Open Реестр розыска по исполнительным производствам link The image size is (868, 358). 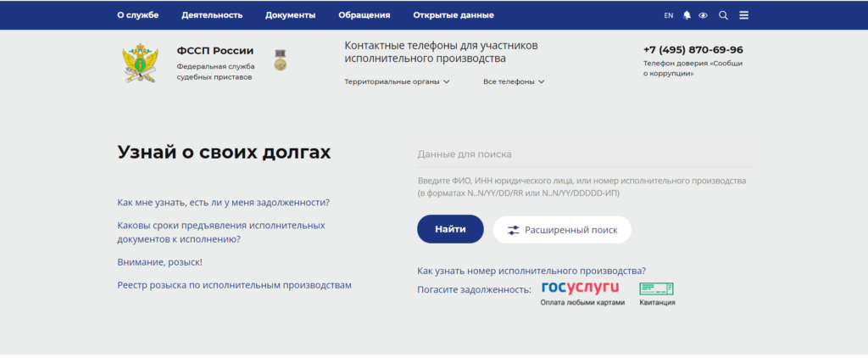pos(234,286)
